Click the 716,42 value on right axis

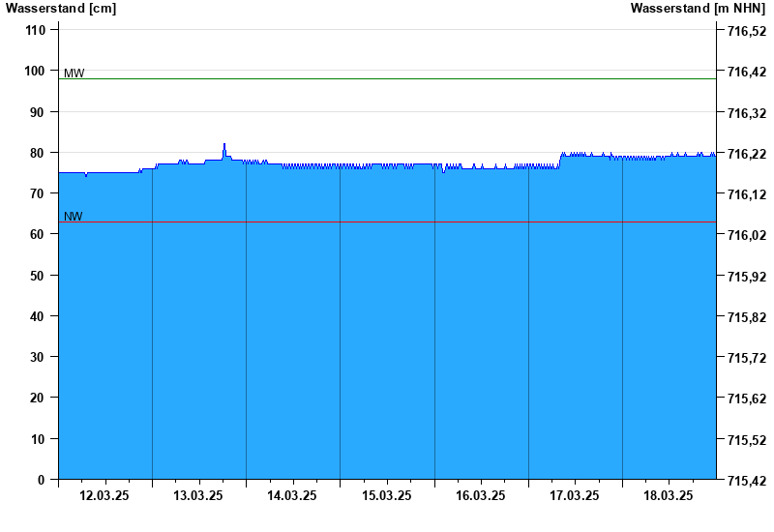(x=747, y=72)
